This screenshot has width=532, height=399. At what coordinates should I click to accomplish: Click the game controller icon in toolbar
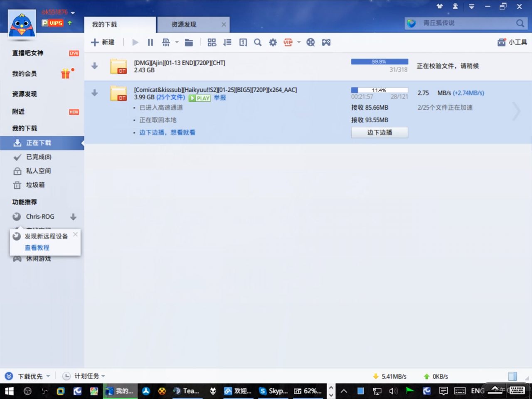tap(326, 42)
